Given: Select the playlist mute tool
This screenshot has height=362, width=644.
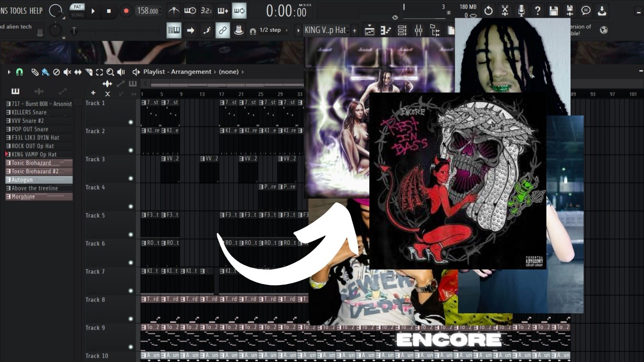Looking at the screenshot, I should click(67, 72).
